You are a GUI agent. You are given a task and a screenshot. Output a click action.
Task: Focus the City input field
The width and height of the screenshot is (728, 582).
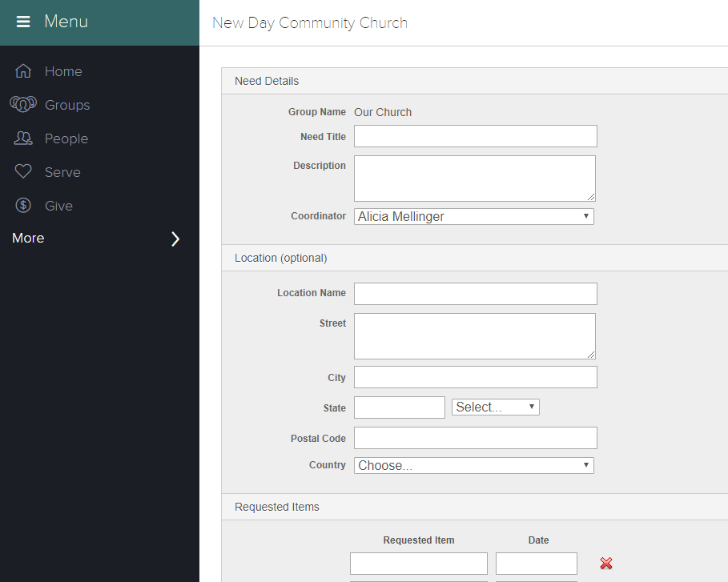[x=476, y=377]
